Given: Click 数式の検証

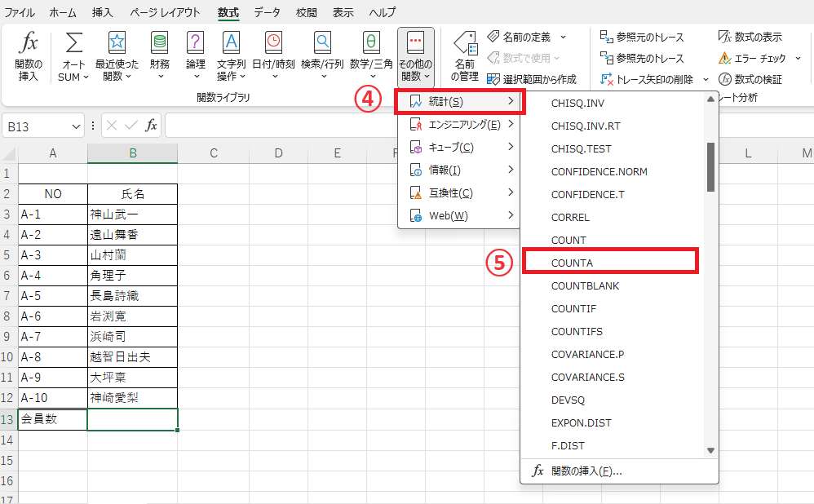Looking at the screenshot, I should point(750,79).
